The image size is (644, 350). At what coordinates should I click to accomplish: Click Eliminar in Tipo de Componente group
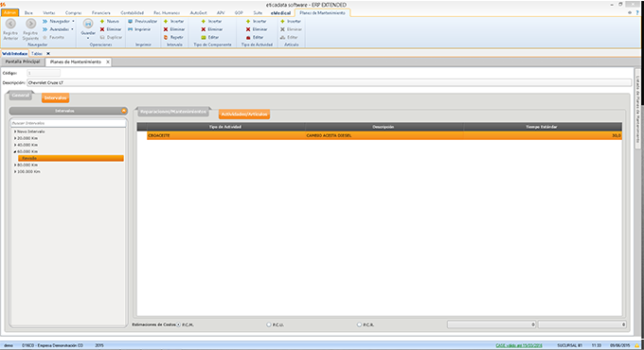click(211, 29)
